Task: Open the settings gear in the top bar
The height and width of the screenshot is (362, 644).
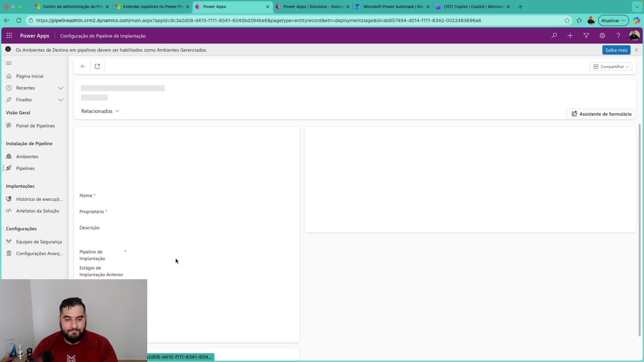Action: [x=602, y=36]
